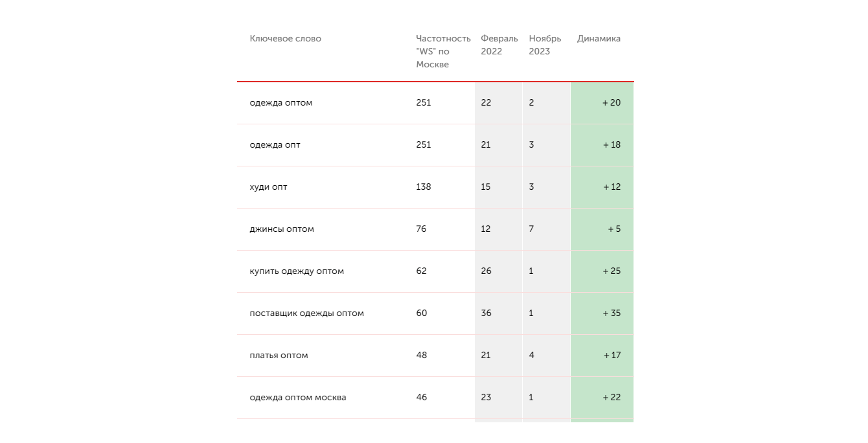Screen dimensions: 868x443
Task: Click the "Ключевое слово" column header
Action: pos(285,39)
